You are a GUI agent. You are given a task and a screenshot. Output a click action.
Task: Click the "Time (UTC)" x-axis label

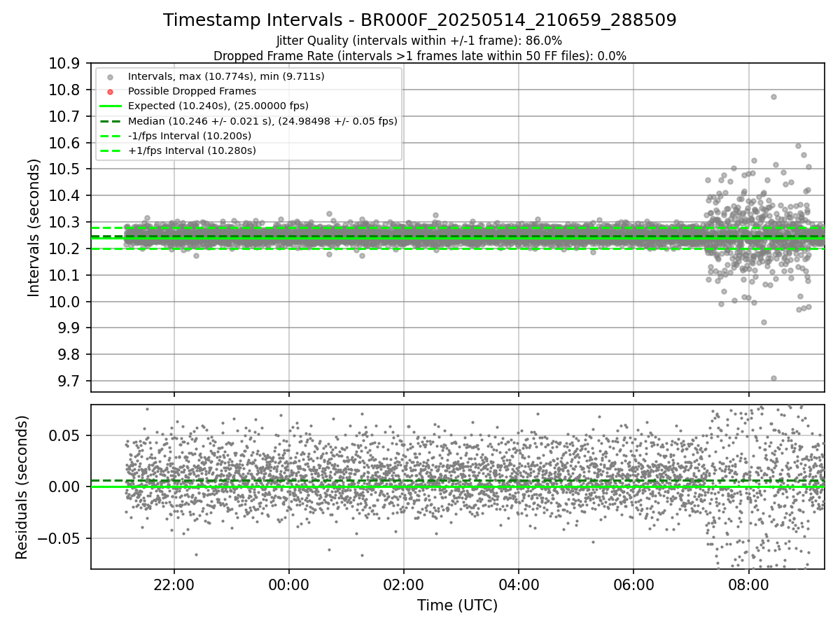(457, 605)
